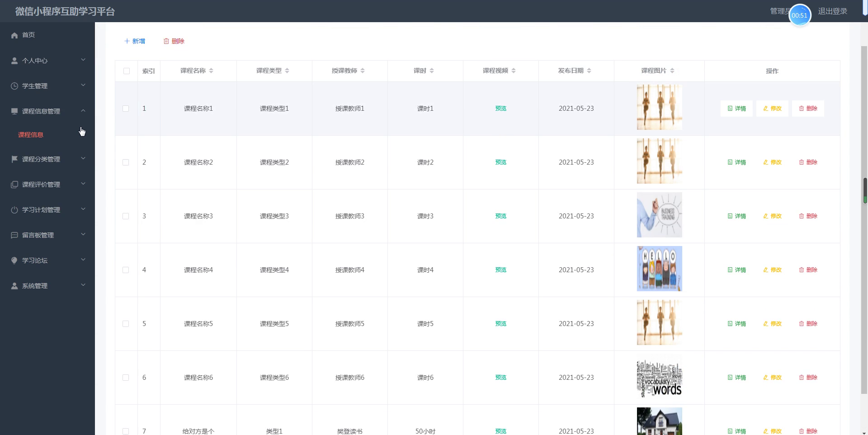Viewport: 868px width, 435px height.
Task: Delete row 课程名称4 with 删除
Action: pos(808,270)
